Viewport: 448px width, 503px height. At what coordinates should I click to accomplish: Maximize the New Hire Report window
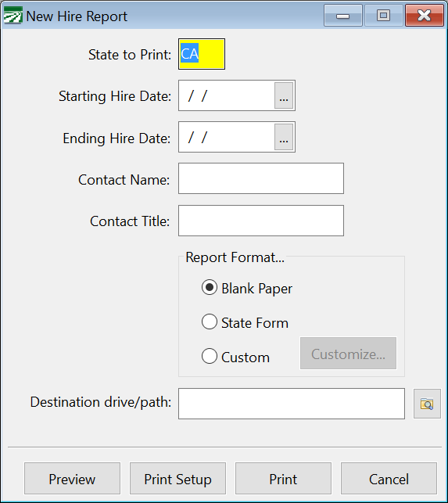click(384, 16)
